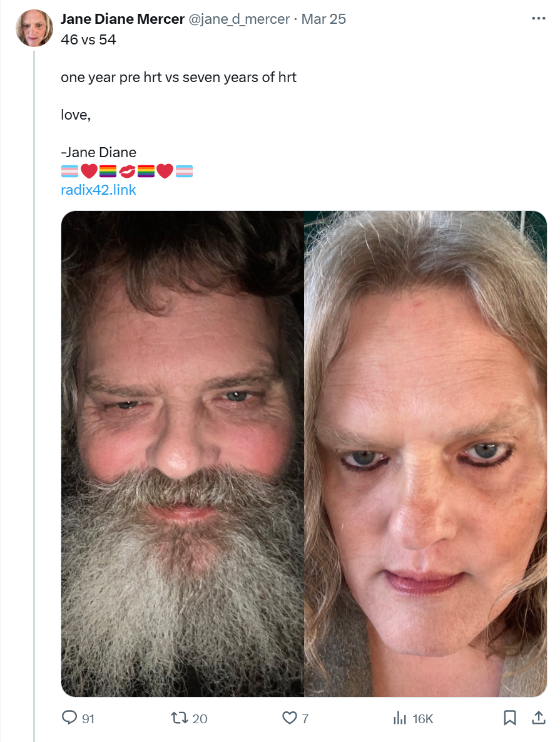Click the Jane Diane Mercer display name
560x742 pixels.
(x=123, y=19)
